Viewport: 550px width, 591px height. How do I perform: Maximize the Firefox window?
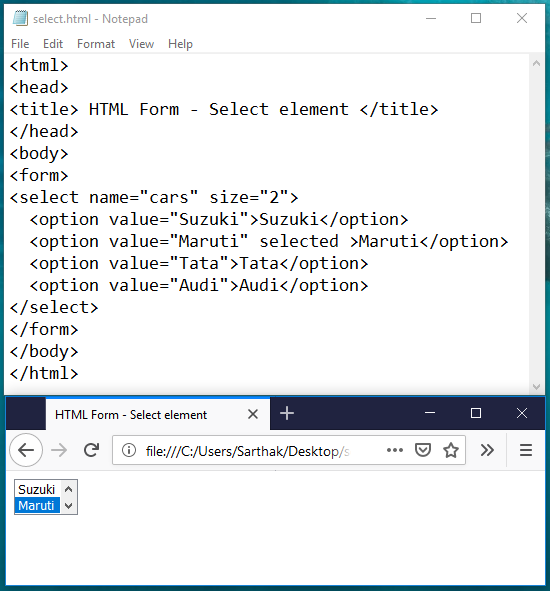tap(476, 413)
